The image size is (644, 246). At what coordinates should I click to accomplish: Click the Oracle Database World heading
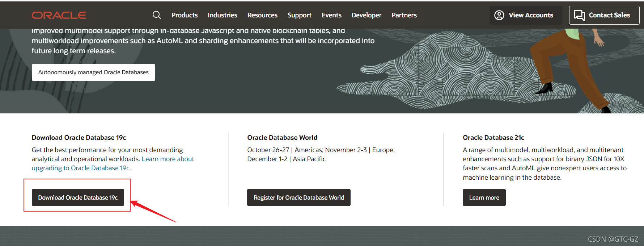coord(282,138)
